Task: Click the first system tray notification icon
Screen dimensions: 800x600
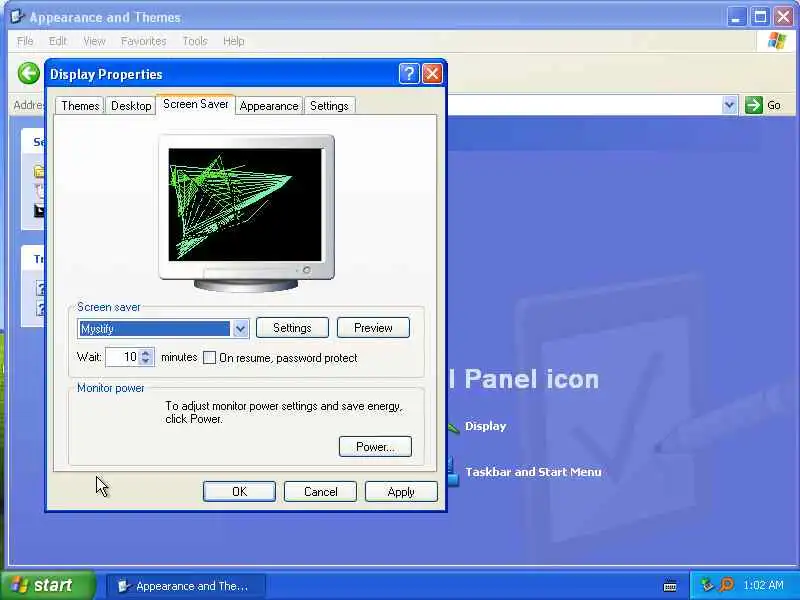Action: pos(707,585)
